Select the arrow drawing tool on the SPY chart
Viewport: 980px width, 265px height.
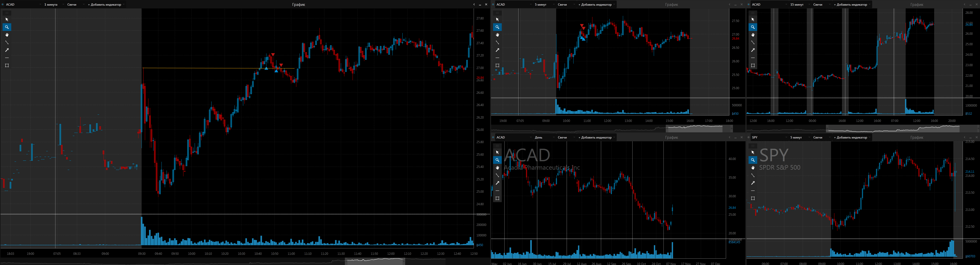pyautogui.click(x=753, y=183)
